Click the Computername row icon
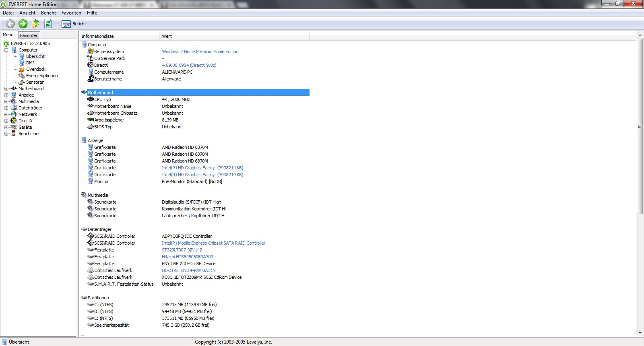This screenshot has width=644, height=346. pyautogui.click(x=91, y=72)
